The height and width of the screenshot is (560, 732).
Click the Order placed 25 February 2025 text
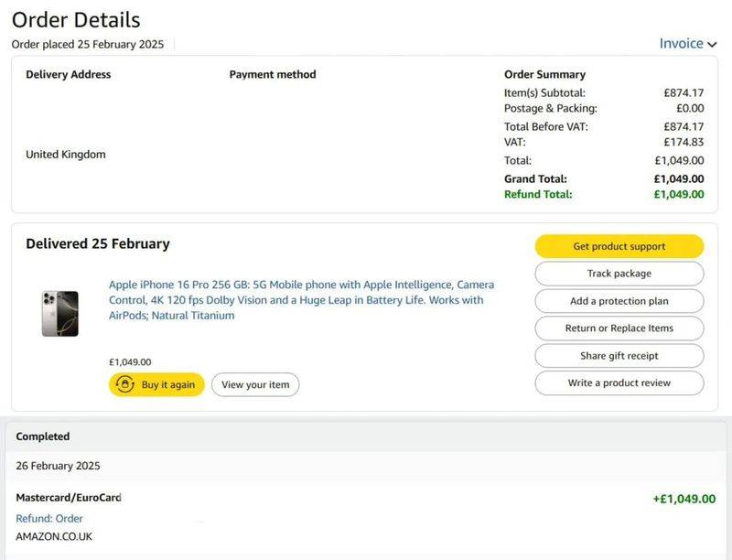(88, 44)
